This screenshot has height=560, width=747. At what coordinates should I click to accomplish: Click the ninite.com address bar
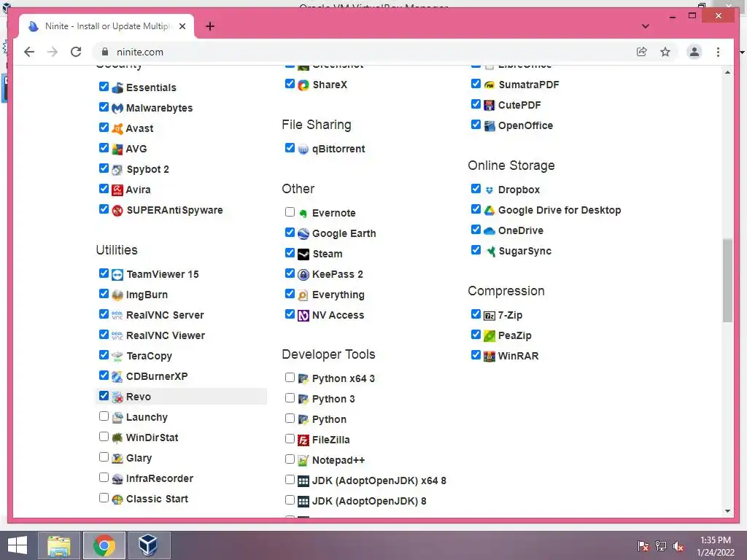coord(367,52)
